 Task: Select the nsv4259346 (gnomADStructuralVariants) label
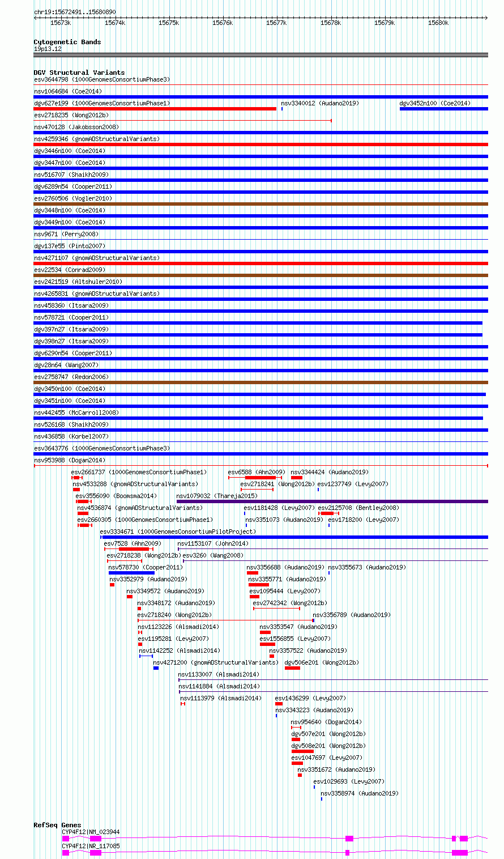point(97,139)
